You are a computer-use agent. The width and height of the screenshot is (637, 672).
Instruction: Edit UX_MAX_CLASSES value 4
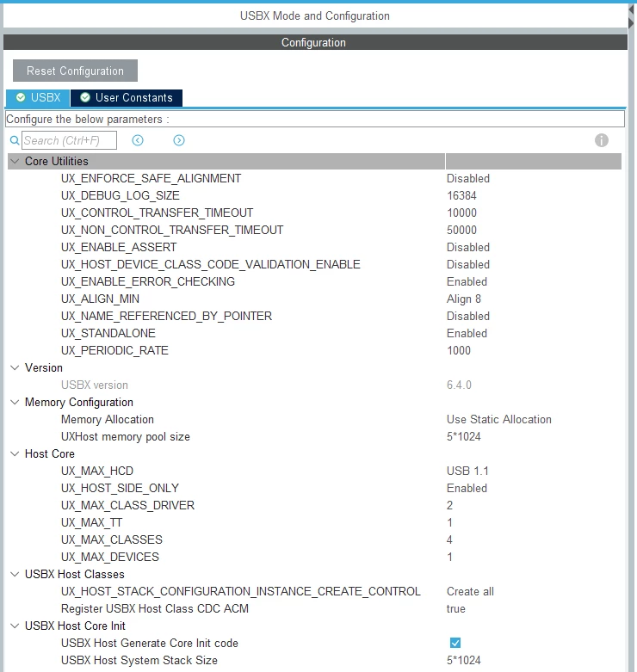click(x=449, y=539)
